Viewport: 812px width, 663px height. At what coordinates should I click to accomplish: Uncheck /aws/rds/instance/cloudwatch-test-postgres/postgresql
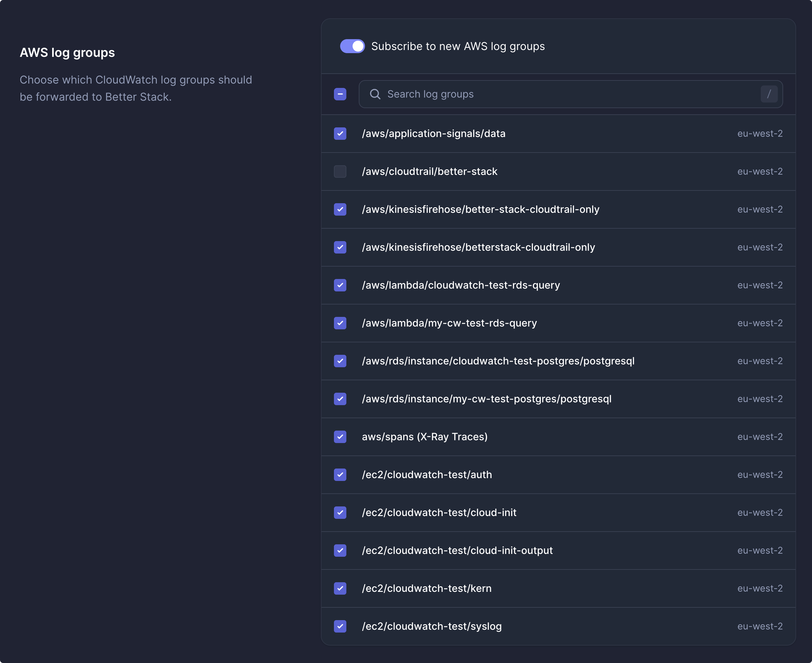[340, 361]
